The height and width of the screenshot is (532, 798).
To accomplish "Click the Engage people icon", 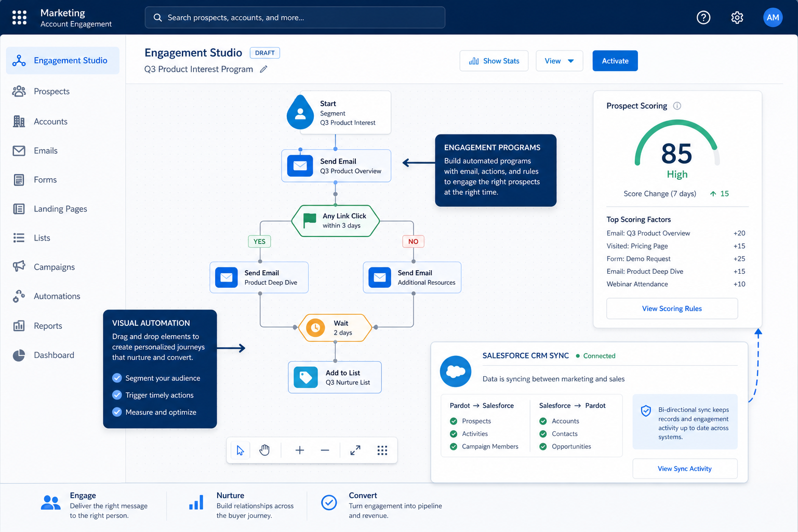I will point(50,502).
